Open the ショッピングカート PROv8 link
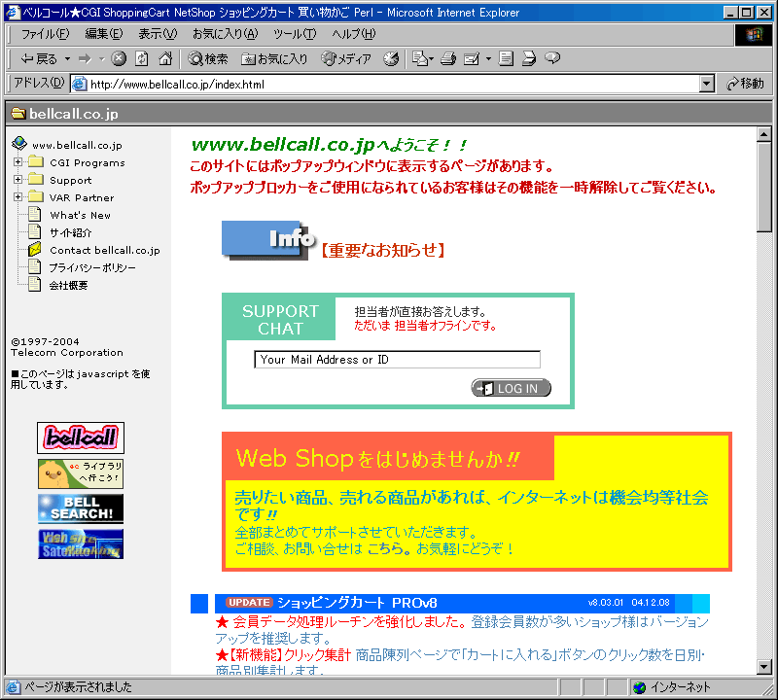The image size is (778, 700). pyautogui.click(x=357, y=603)
